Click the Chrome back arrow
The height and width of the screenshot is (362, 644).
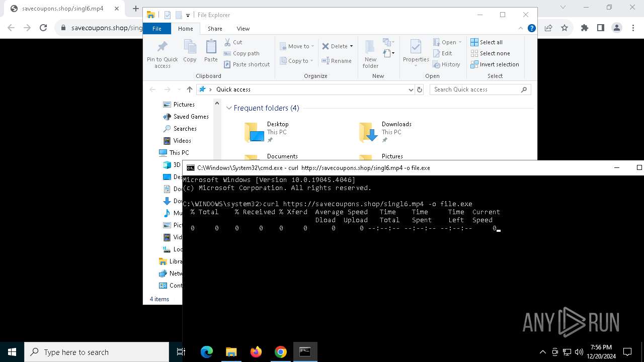pyautogui.click(x=11, y=28)
